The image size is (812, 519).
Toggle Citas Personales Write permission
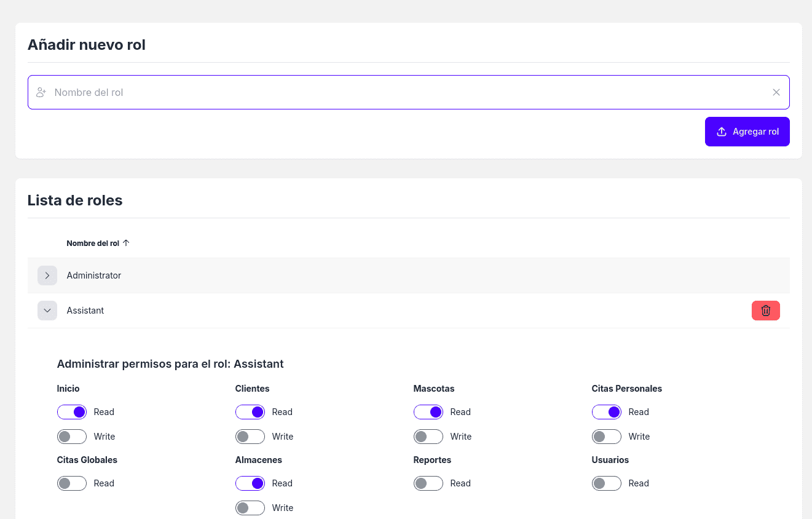click(x=607, y=437)
